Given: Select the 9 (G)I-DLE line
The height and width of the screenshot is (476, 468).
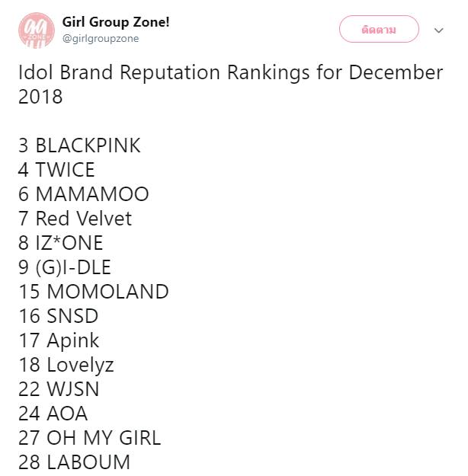Looking at the screenshot, I should [x=65, y=267].
